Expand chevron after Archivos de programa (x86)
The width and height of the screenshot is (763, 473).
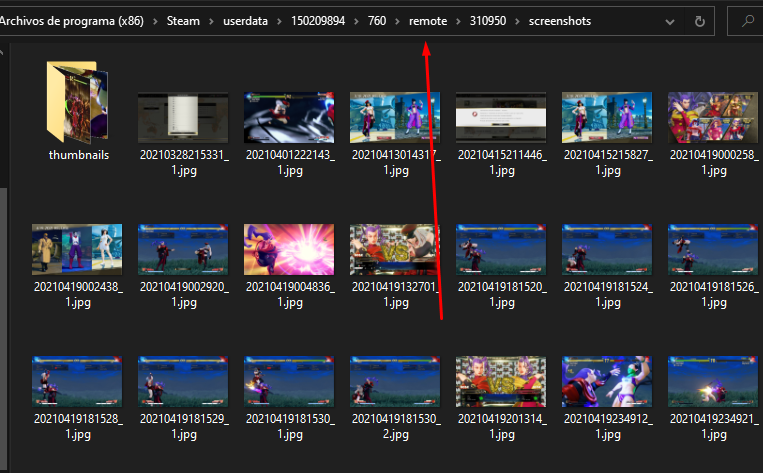(x=155, y=21)
